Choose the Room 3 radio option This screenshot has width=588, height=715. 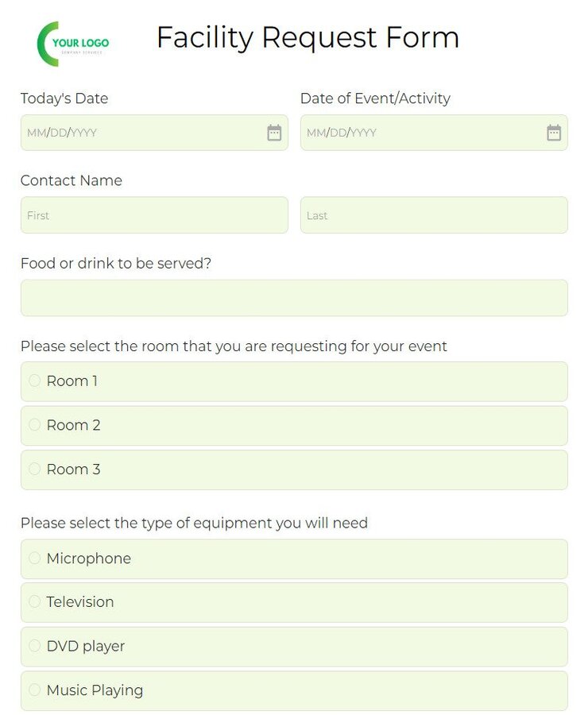tap(35, 469)
